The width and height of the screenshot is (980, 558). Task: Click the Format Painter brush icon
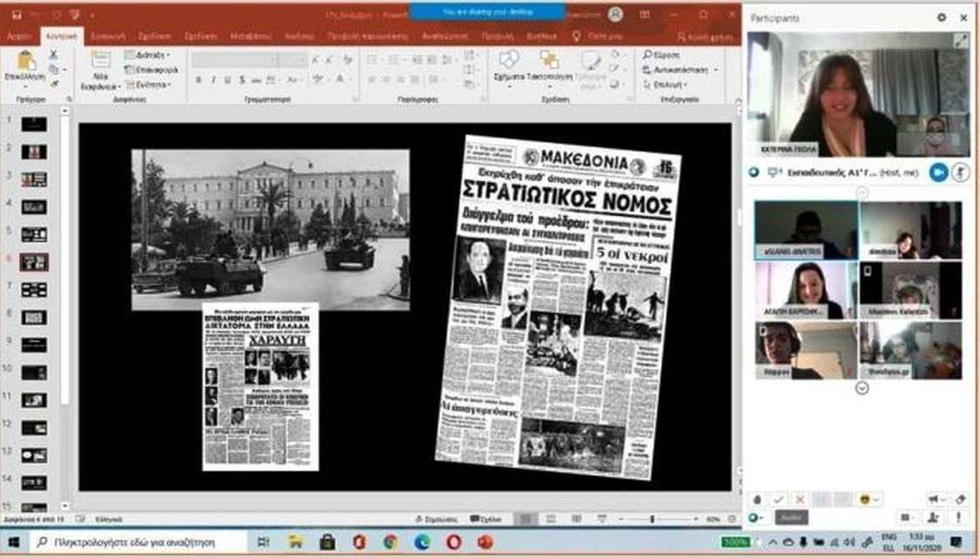pyautogui.click(x=54, y=84)
